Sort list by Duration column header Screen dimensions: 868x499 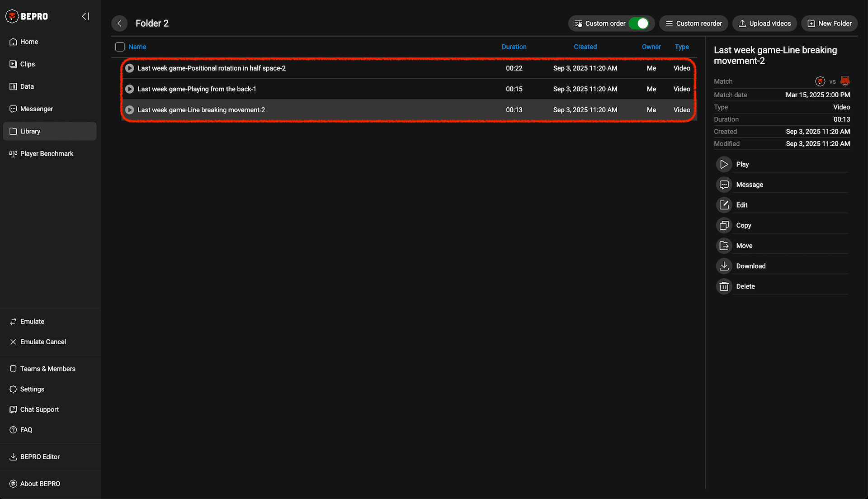[514, 47]
